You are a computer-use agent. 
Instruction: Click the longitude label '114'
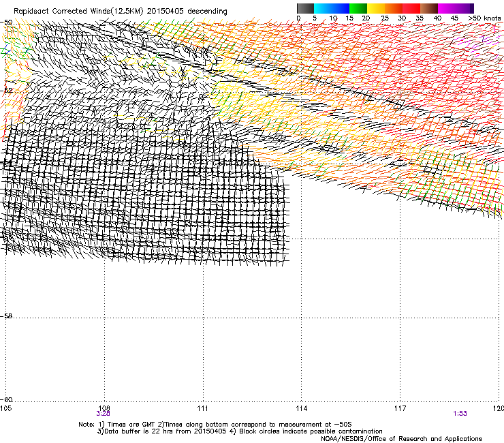[x=301, y=408]
